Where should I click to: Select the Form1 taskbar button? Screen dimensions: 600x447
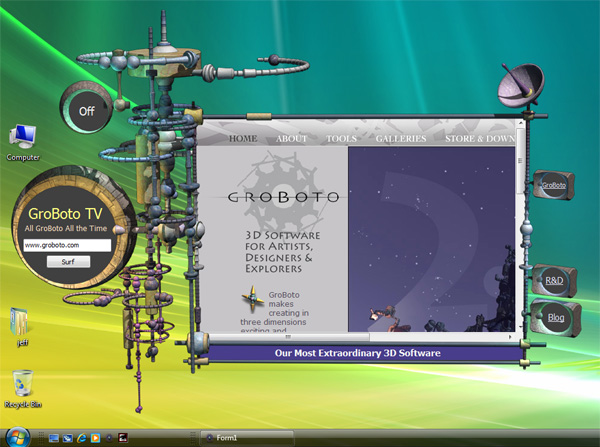coord(247,437)
